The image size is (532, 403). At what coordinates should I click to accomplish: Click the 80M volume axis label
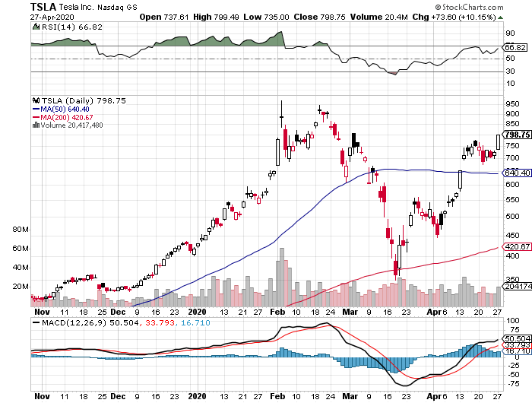coord(21,230)
